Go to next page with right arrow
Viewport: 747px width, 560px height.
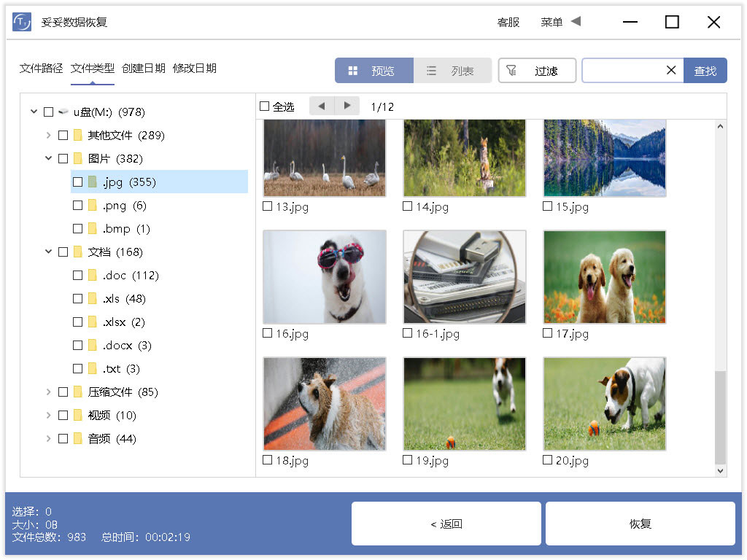tap(347, 106)
